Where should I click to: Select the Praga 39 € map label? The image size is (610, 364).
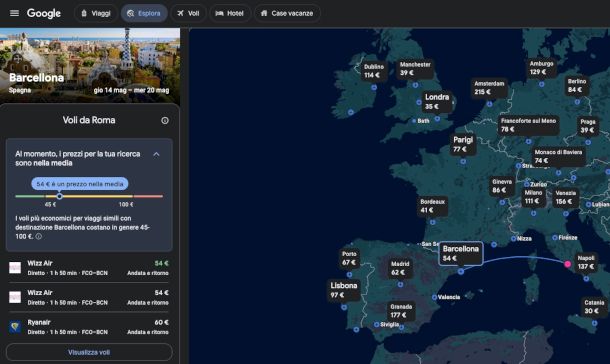pos(587,126)
